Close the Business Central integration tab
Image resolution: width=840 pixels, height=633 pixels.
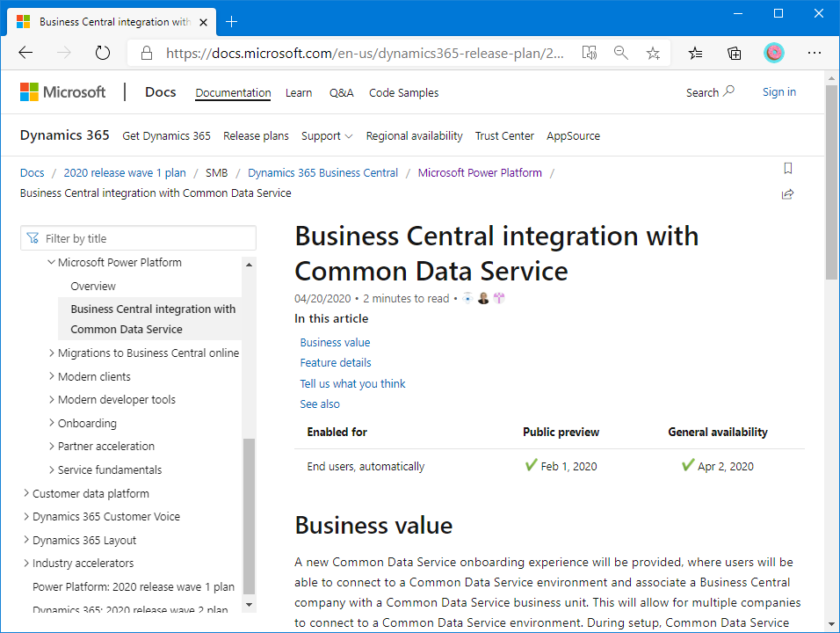pyautogui.click(x=204, y=23)
